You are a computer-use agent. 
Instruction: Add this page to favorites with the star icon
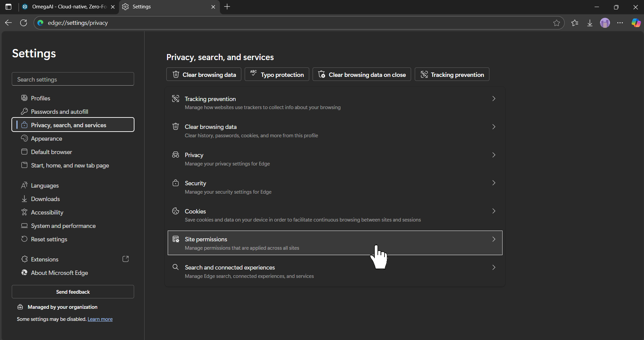point(557,23)
